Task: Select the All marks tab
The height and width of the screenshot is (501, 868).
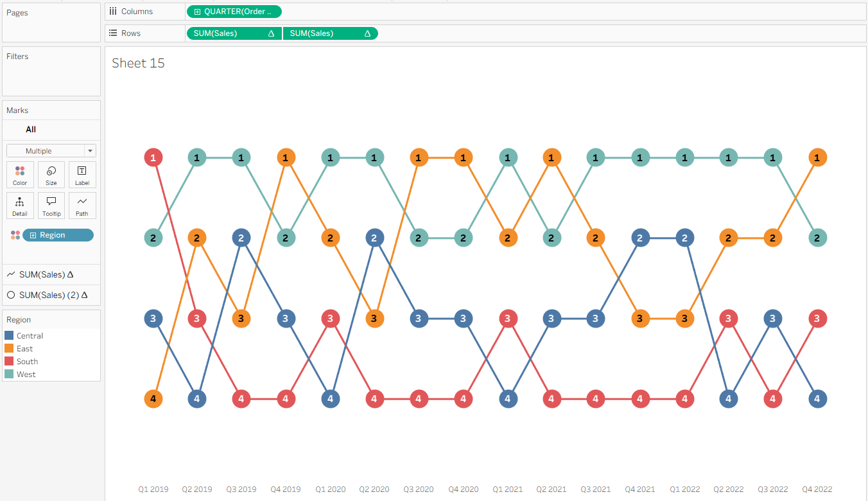Action: coord(31,129)
